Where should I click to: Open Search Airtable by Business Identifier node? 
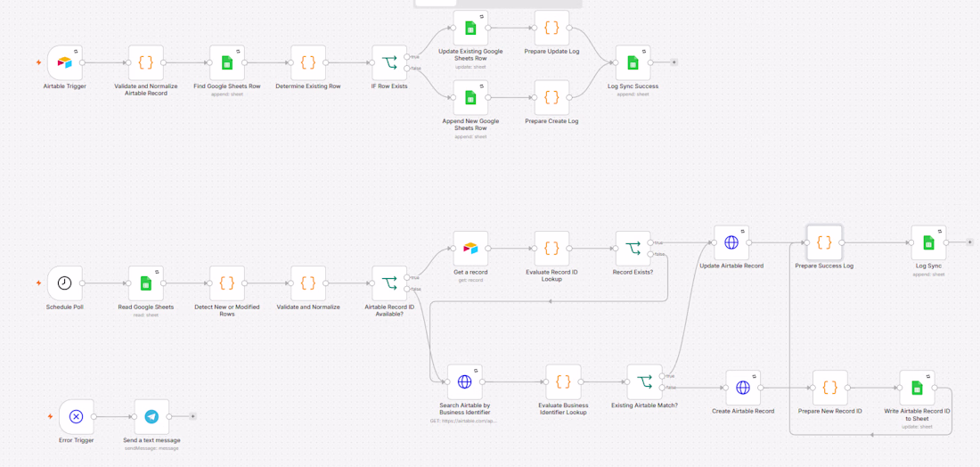(464, 382)
